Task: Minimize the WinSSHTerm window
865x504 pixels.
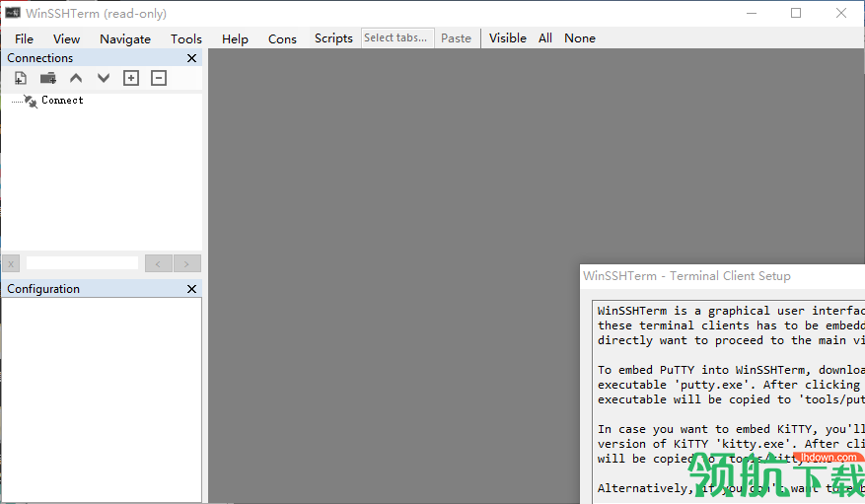Action: tap(752, 13)
